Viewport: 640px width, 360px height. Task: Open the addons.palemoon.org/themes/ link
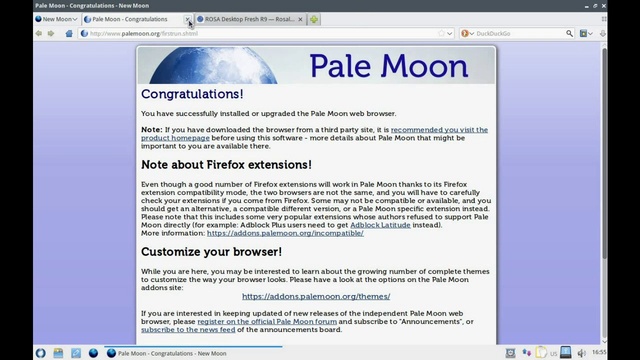(x=316, y=296)
